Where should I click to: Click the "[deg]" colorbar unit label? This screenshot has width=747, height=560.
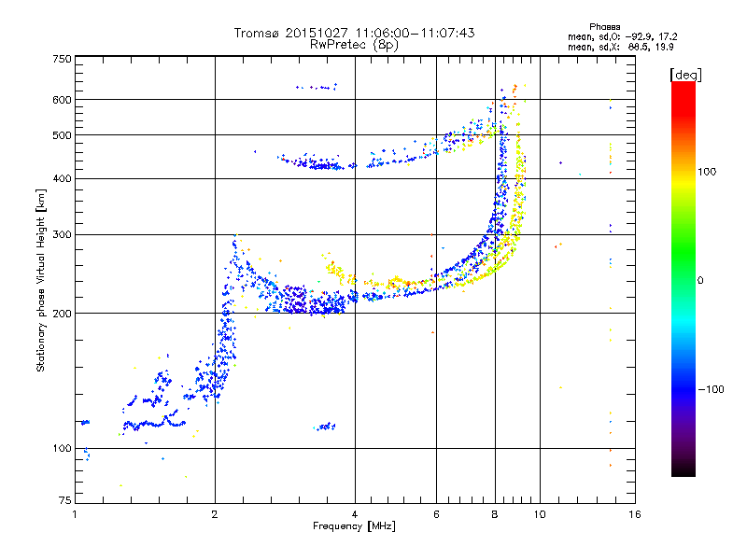[x=685, y=75]
